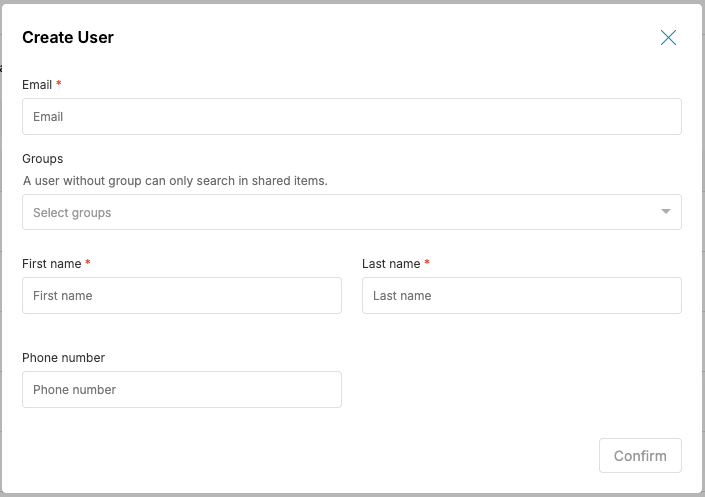Focus the Last name text box
Image resolution: width=705 pixels, height=497 pixels.
[521, 296]
